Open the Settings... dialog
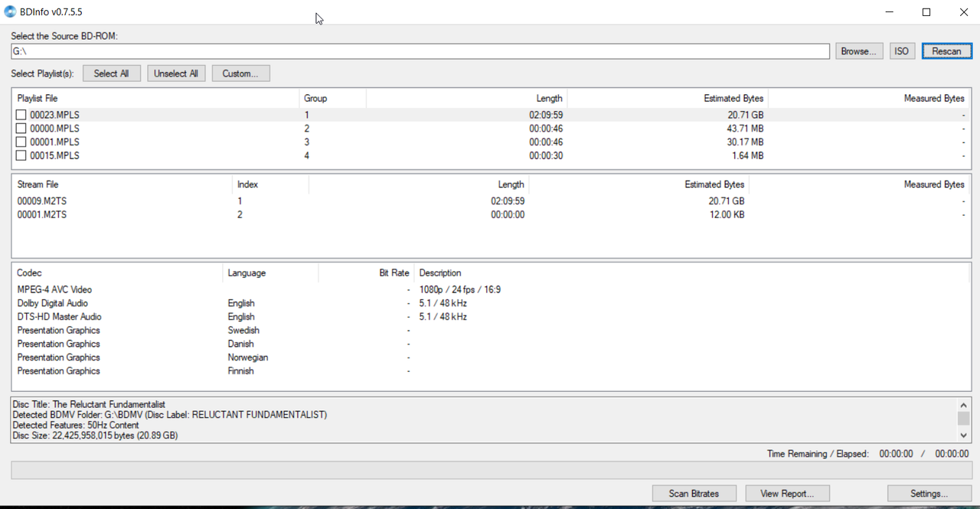 click(x=929, y=494)
